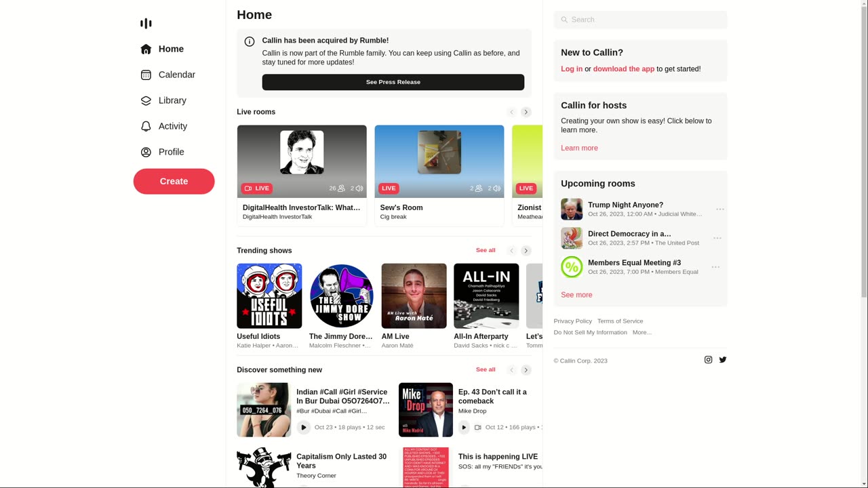Open DigitalHealth InvestorTalk live room thumbnail
This screenshot has height=488, width=868.
[302, 161]
